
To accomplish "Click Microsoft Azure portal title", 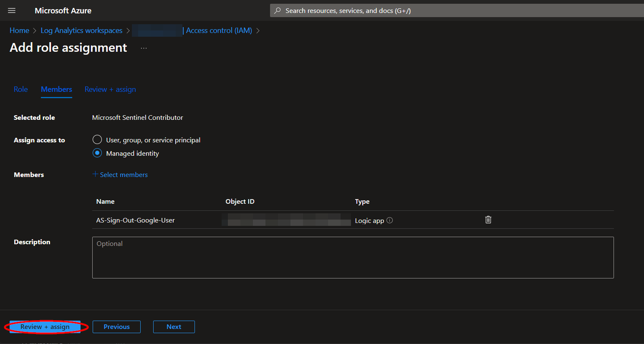I will coord(63,10).
